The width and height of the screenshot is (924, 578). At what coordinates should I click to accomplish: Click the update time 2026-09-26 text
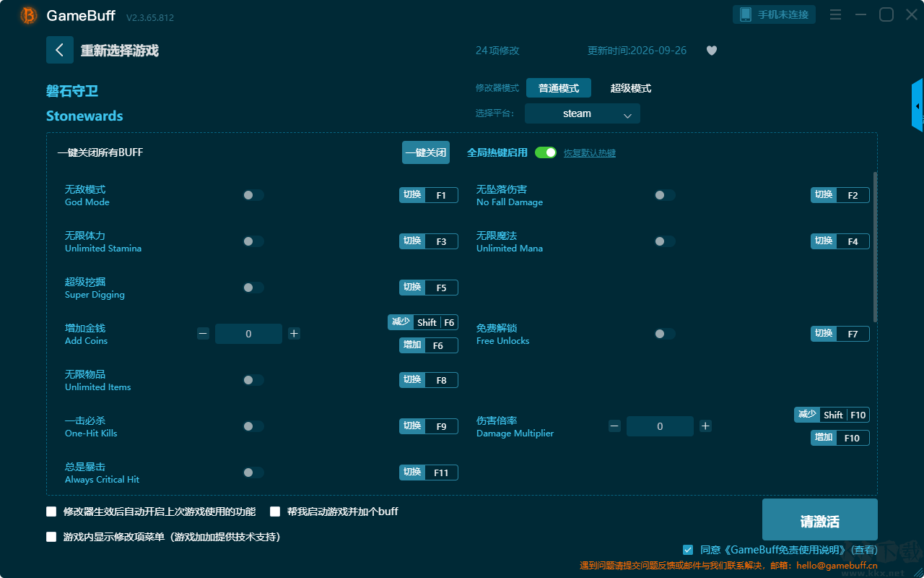pyautogui.click(x=637, y=51)
